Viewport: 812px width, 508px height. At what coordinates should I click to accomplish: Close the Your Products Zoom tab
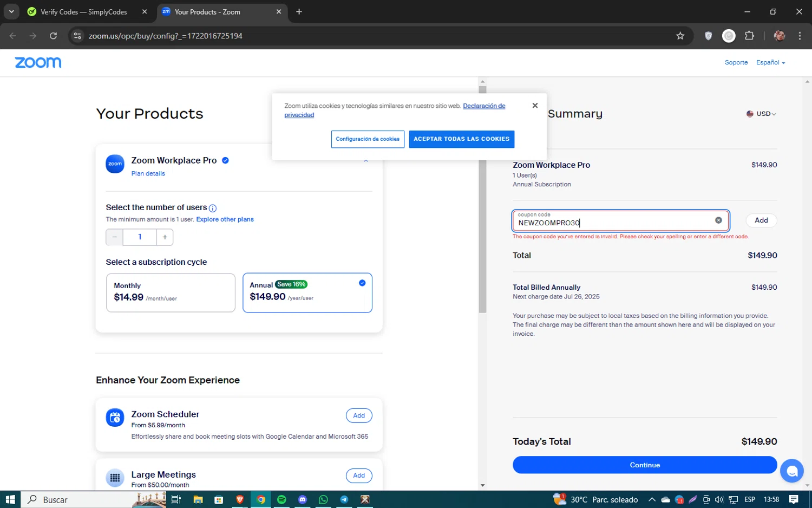[x=279, y=11]
